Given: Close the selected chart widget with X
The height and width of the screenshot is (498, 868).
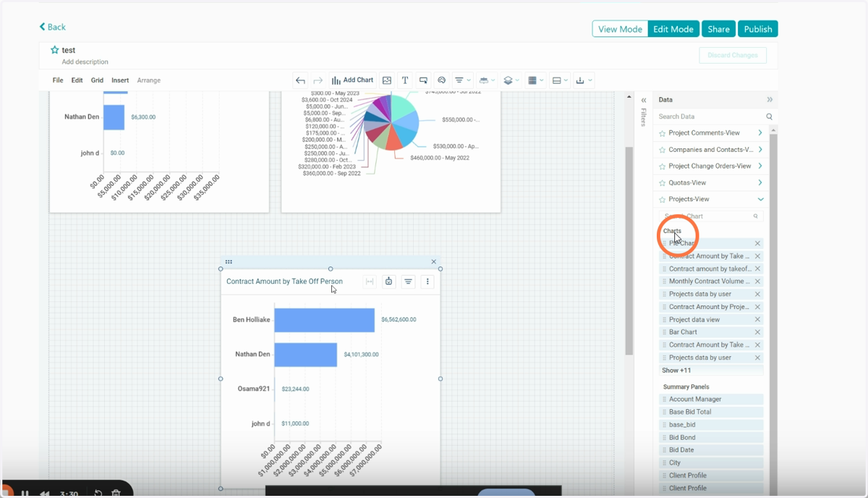Looking at the screenshot, I should 434,262.
